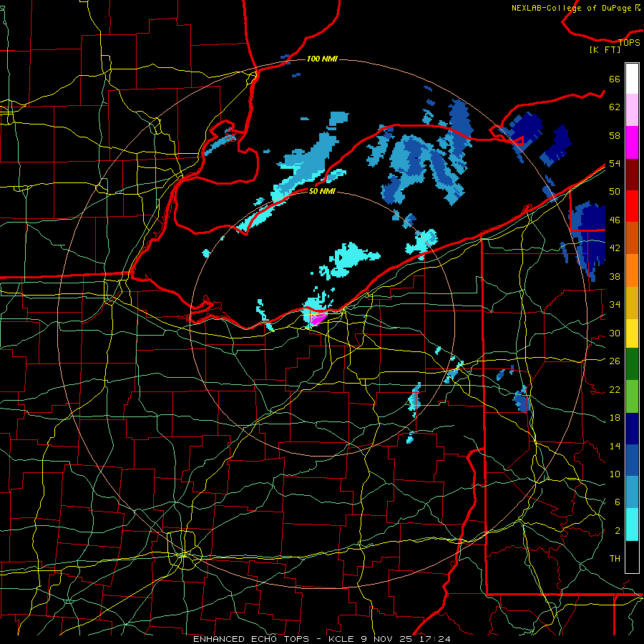This screenshot has width=644, height=644.
Task: Select the '10' scale number
Action: click(x=615, y=474)
